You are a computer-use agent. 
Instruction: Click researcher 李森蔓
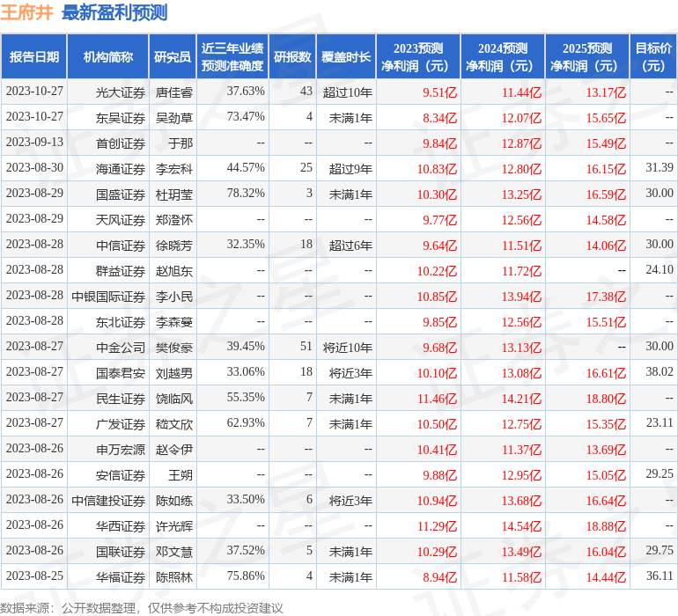pos(173,322)
